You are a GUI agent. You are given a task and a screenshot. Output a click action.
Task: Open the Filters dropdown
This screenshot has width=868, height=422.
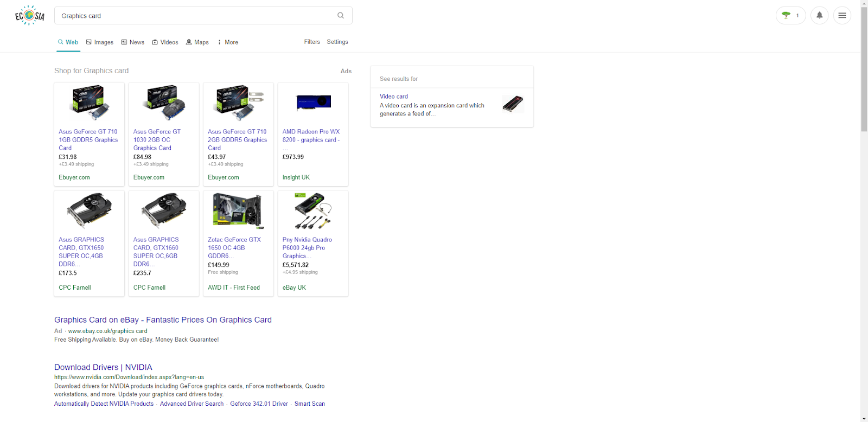[x=312, y=42]
